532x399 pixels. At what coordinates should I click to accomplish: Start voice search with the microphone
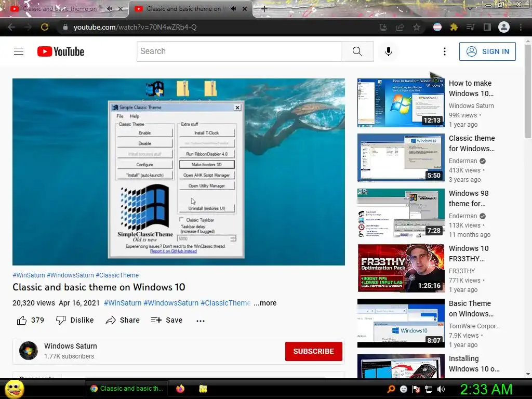[x=389, y=51]
